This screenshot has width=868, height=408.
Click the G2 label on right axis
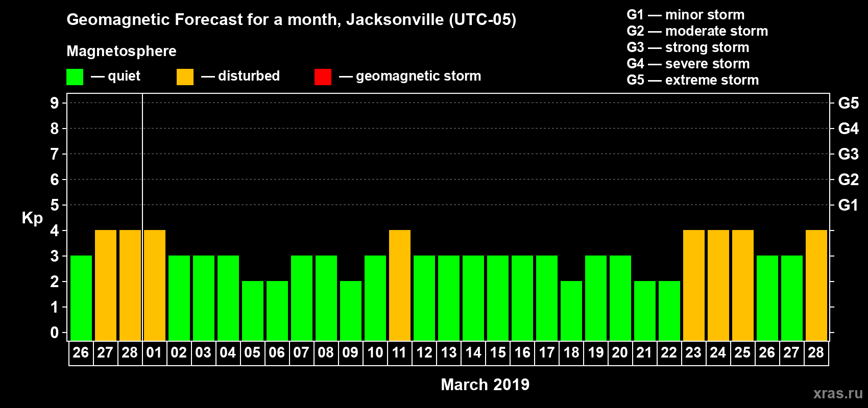(848, 180)
